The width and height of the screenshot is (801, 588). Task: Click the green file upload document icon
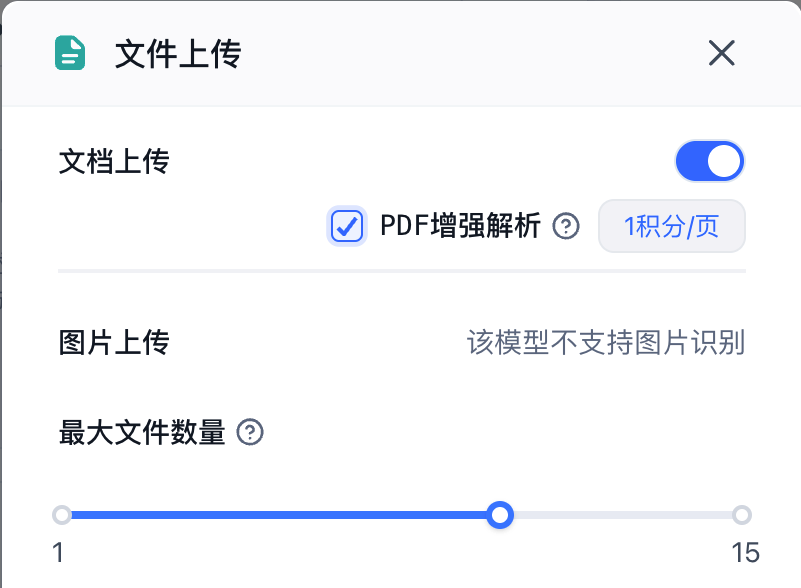pyautogui.click(x=70, y=53)
